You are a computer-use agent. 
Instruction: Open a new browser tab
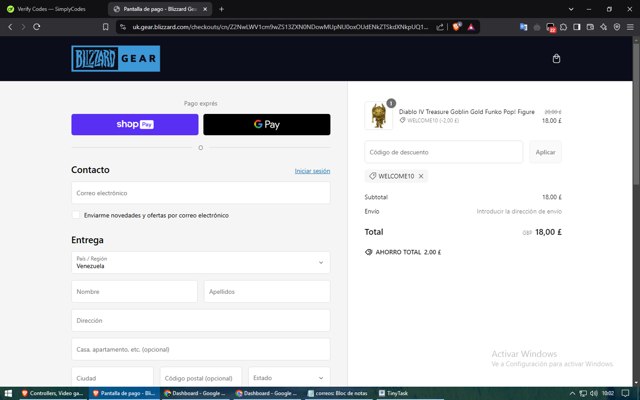tap(221, 9)
